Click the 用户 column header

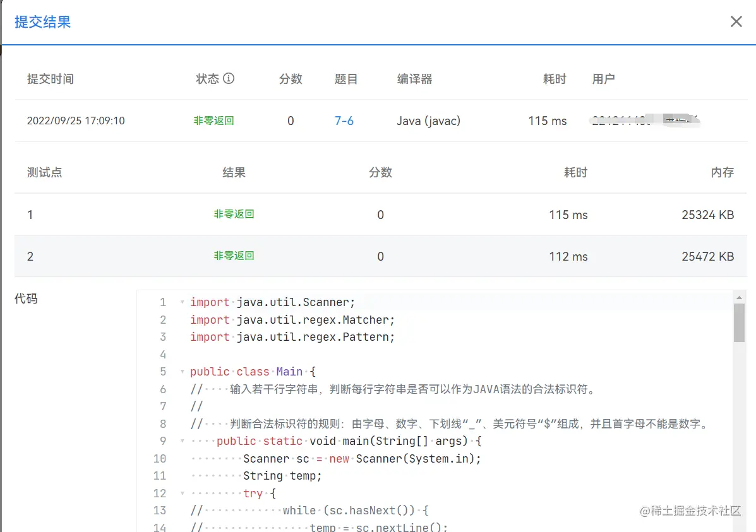603,78
